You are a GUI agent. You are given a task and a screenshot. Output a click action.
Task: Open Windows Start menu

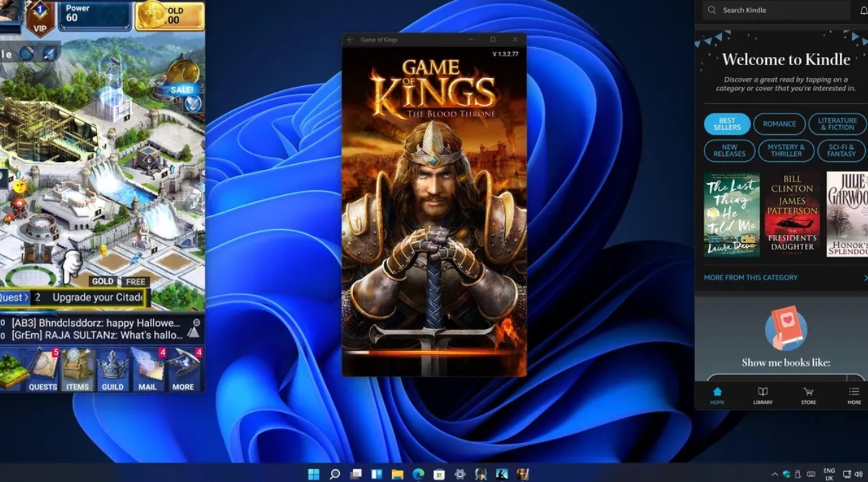[x=314, y=474]
